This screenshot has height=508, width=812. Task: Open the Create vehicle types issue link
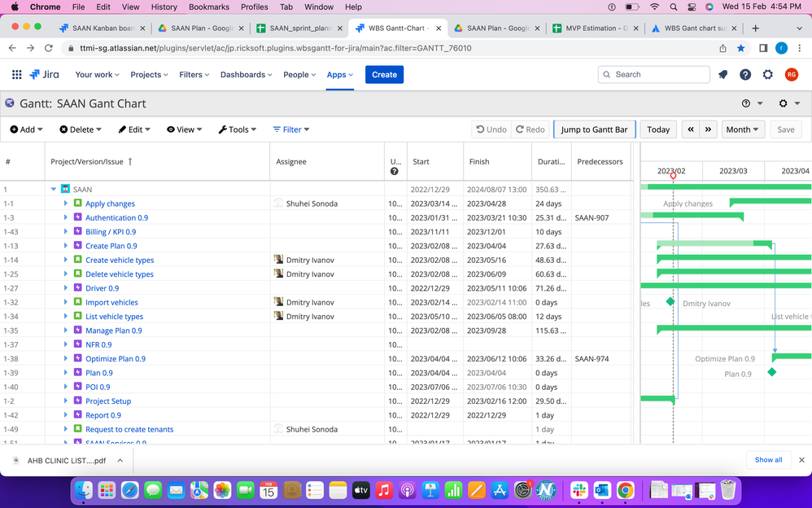120,260
